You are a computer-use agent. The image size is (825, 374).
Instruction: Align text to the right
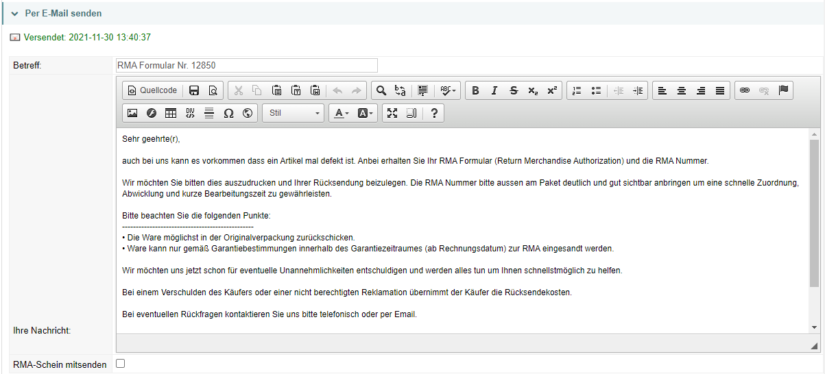[701, 90]
